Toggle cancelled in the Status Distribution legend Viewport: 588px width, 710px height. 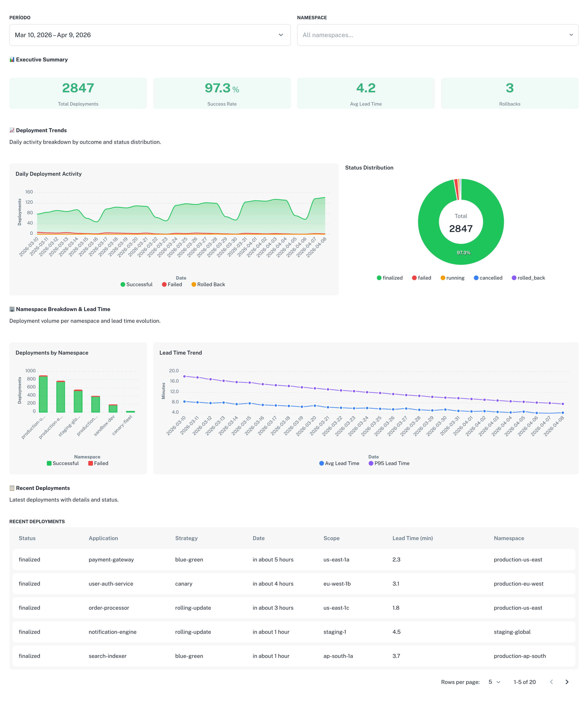(x=488, y=278)
